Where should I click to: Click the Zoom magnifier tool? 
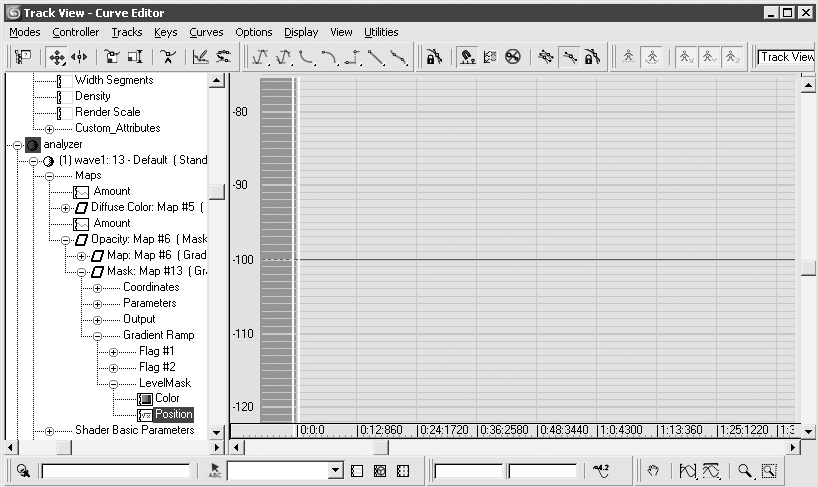click(744, 471)
